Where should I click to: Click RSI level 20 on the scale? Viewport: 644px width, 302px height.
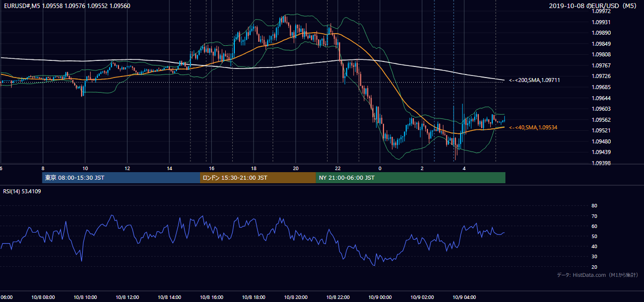(x=594, y=267)
